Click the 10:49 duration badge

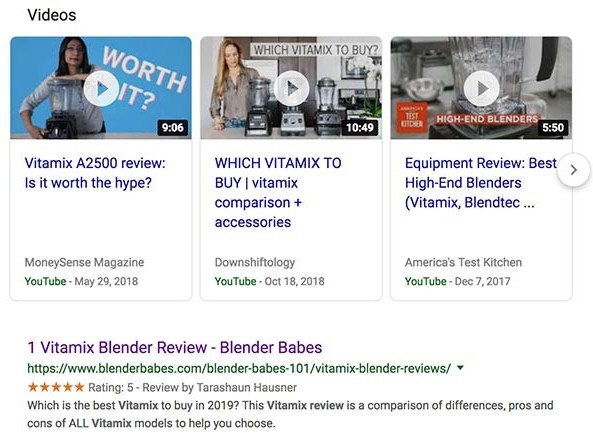(x=360, y=127)
